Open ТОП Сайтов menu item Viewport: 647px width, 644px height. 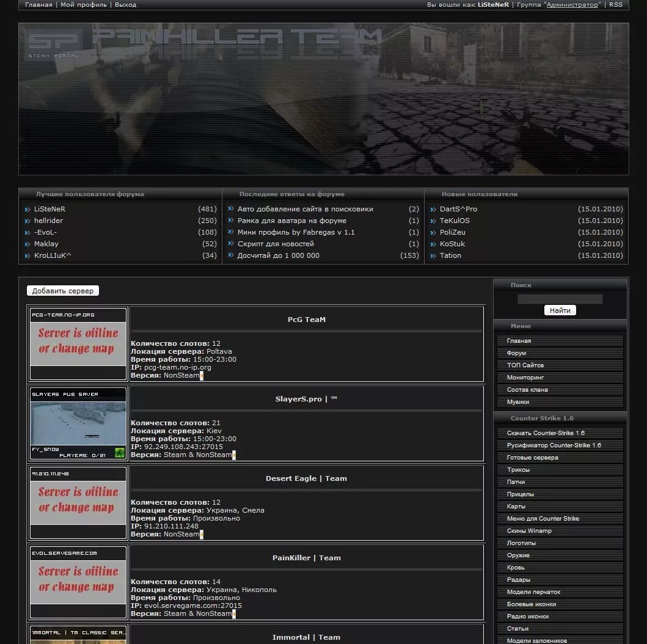tap(560, 365)
